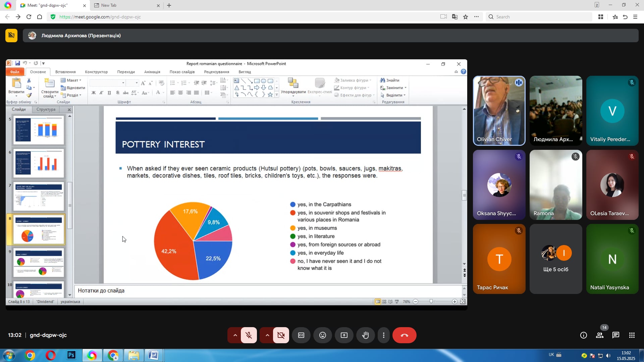Switch to Структура tab in slide pane
Image resolution: width=644 pixels, height=362 pixels.
point(46,109)
